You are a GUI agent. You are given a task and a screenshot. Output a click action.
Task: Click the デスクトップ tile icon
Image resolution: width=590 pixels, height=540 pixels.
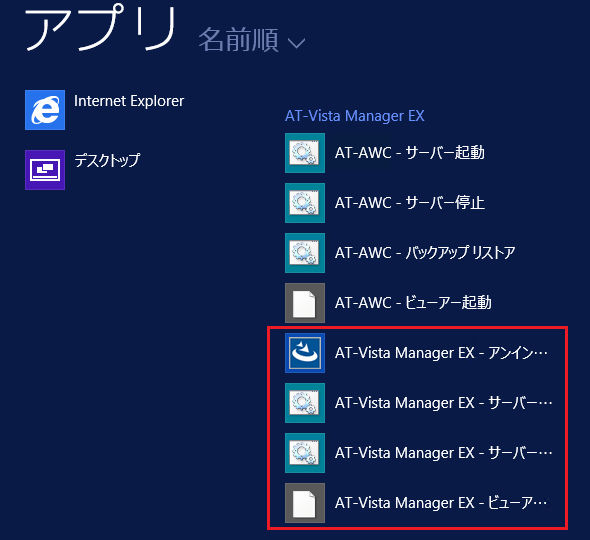[x=45, y=170]
